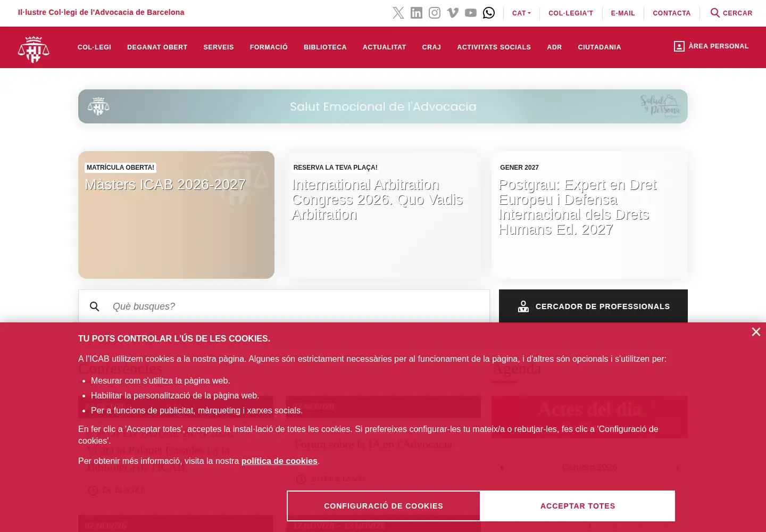Open Postgrau Expert en Dret Europeu card
The width and height of the screenshot is (766, 532).
pyautogui.click(x=589, y=215)
